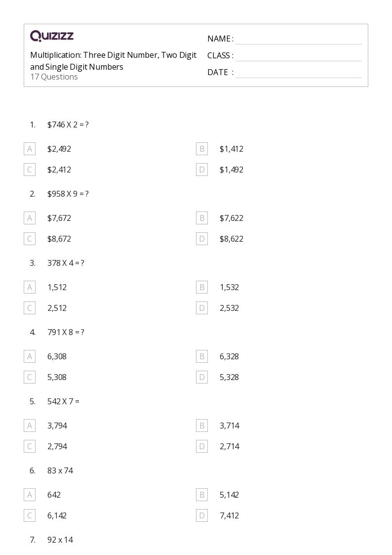Click the Quizizz logo

52,36
